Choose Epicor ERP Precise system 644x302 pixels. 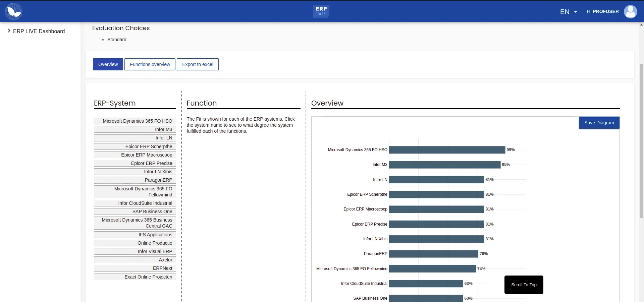(x=135, y=163)
